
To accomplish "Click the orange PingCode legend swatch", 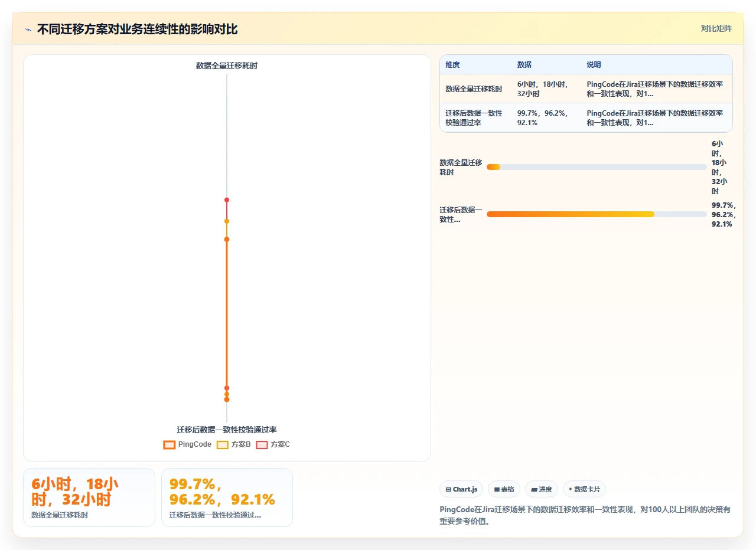I will pos(169,444).
